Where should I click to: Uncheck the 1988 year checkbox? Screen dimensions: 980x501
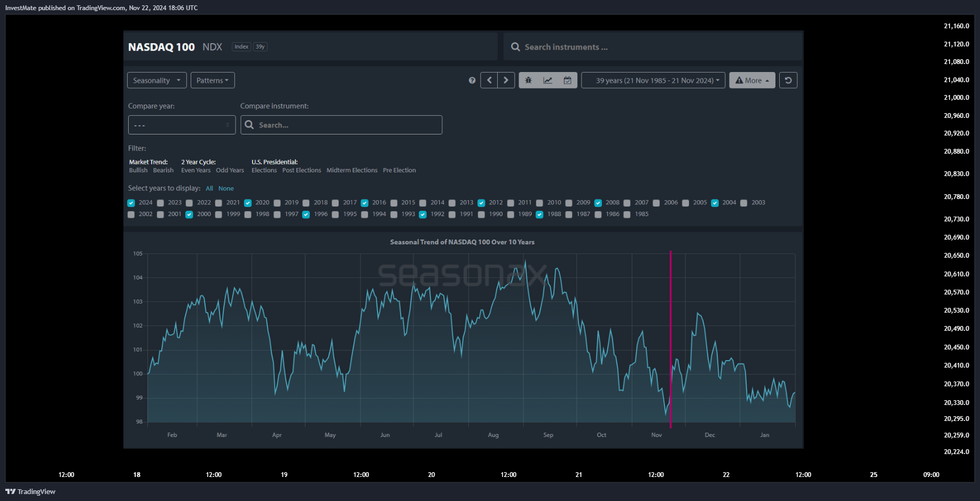pyautogui.click(x=539, y=214)
